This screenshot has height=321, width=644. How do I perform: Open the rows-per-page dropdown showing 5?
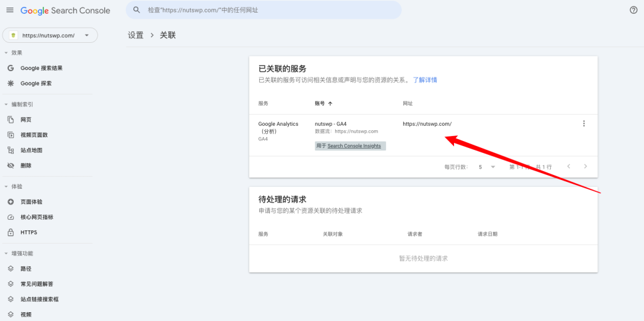[x=487, y=167]
